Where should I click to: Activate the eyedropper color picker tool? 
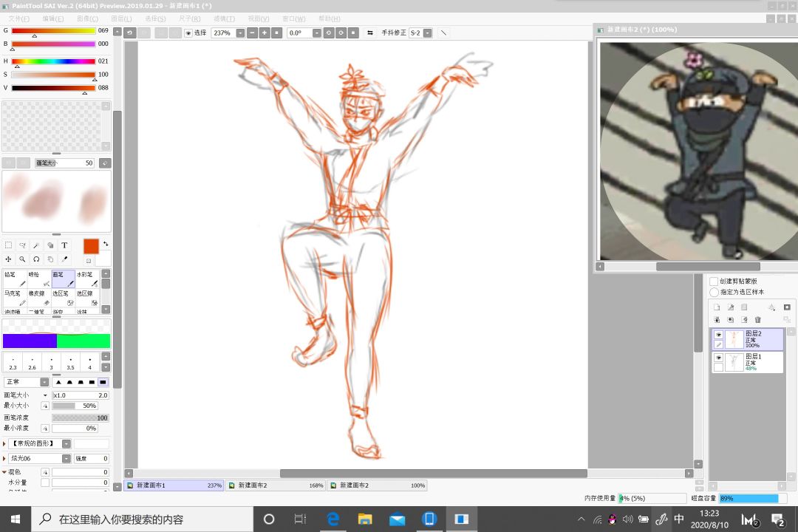click(64, 259)
